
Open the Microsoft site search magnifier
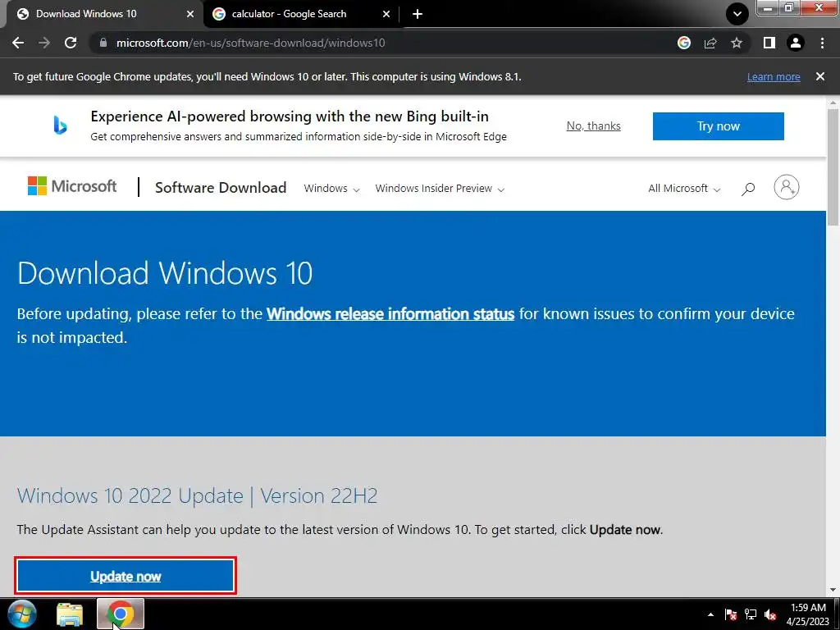(748, 189)
